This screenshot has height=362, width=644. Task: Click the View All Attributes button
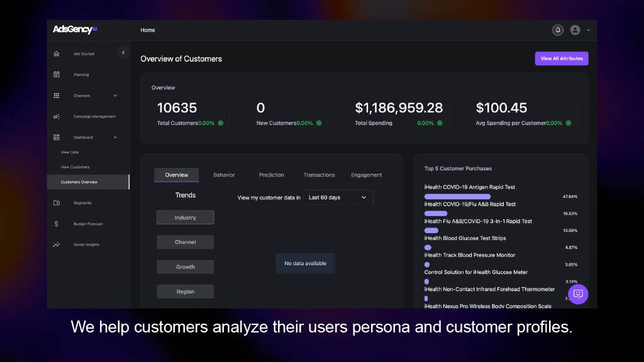tap(562, 58)
